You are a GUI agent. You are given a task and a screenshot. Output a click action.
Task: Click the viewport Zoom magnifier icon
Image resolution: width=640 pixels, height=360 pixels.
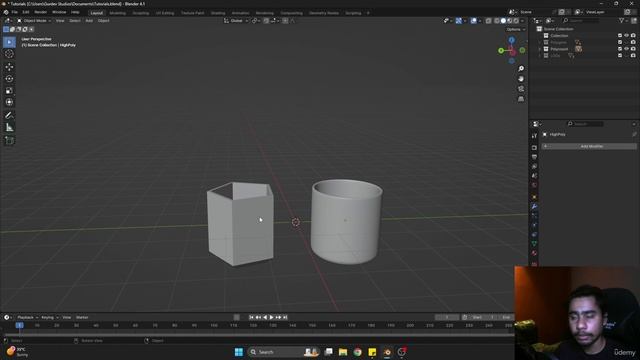point(521,69)
